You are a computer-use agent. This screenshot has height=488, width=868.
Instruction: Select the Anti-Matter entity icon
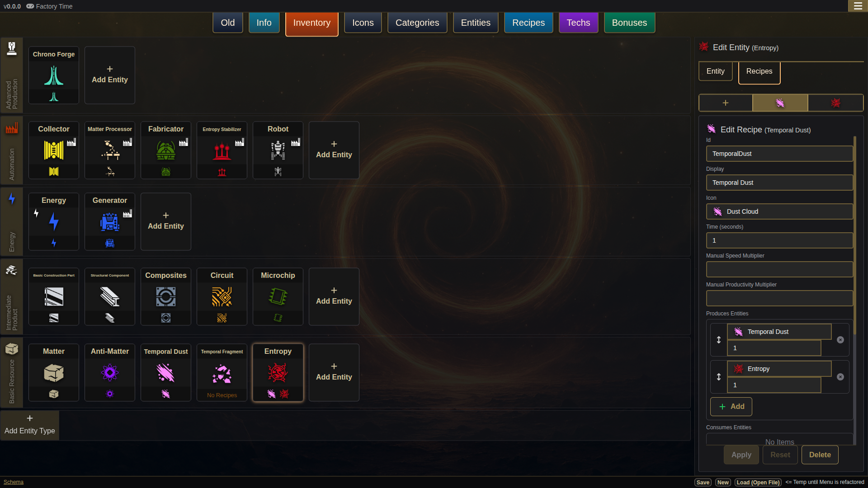click(110, 373)
